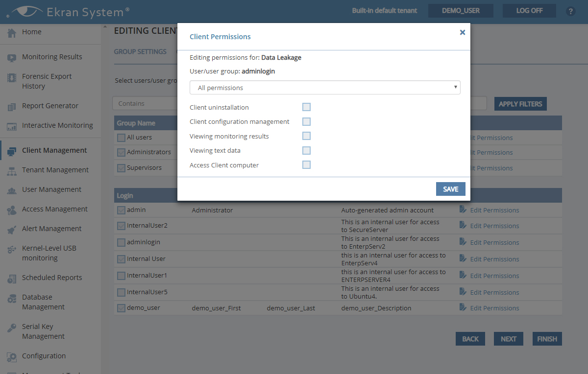588x374 pixels.
Task: Click the Group Name column header
Action: click(136, 123)
